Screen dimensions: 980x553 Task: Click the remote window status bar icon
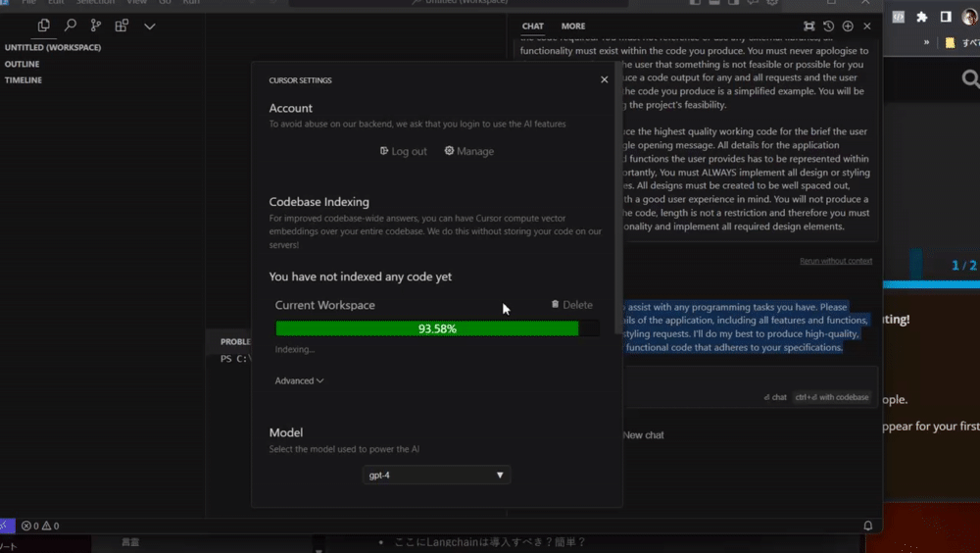pyautogui.click(x=6, y=526)
